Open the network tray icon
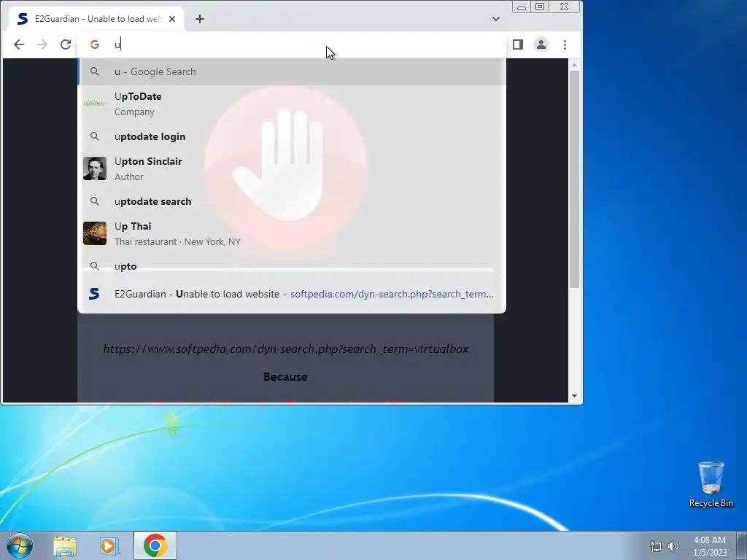 click(656, 546)
